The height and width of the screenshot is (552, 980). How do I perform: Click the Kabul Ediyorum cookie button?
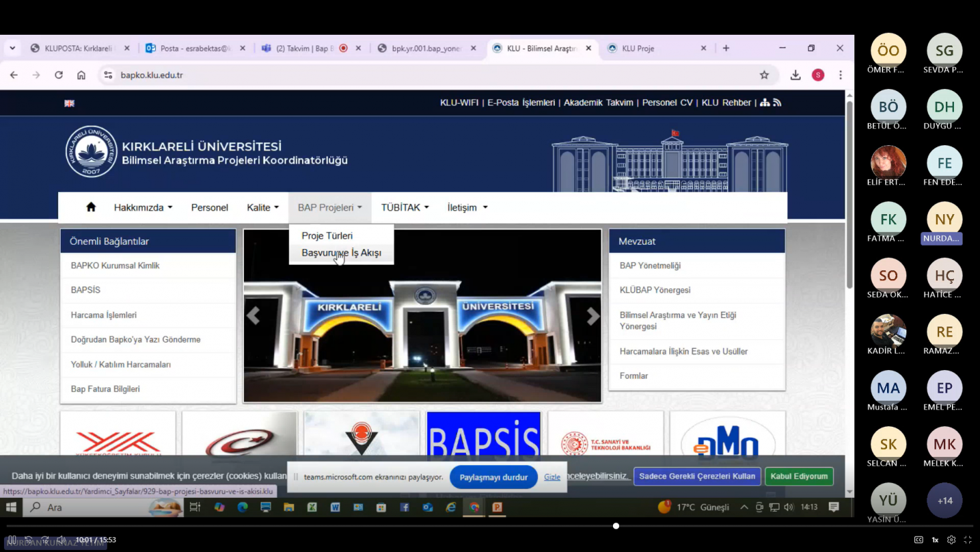799,476
